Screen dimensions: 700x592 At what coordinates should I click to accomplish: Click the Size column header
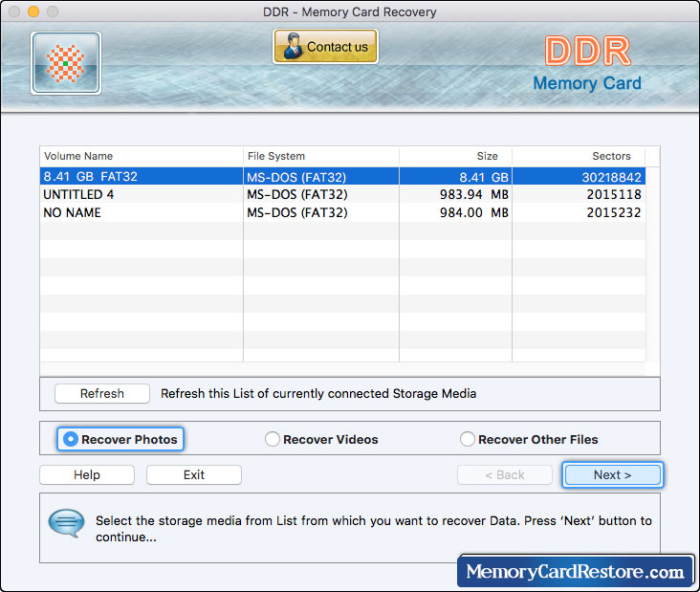(x=456, y=156)
